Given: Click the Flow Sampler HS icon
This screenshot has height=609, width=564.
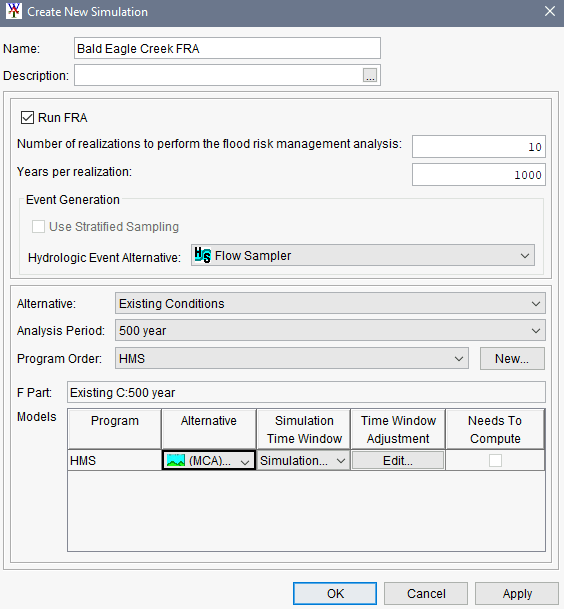Looking at the screenshot, I should 202,256.
